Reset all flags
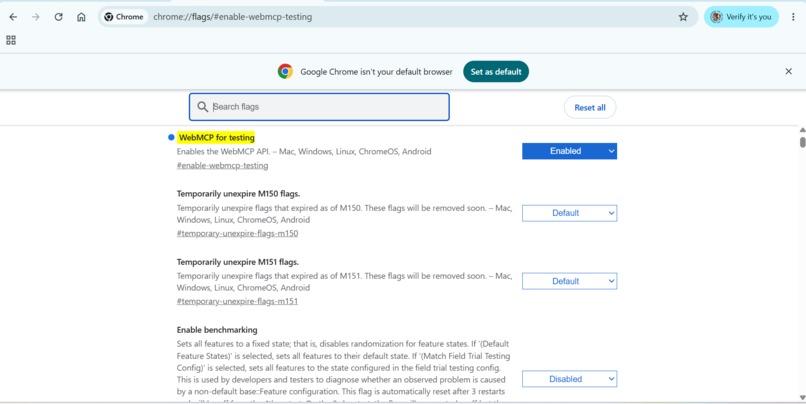This screenshot has height=404, width=806. click(590, 107)
